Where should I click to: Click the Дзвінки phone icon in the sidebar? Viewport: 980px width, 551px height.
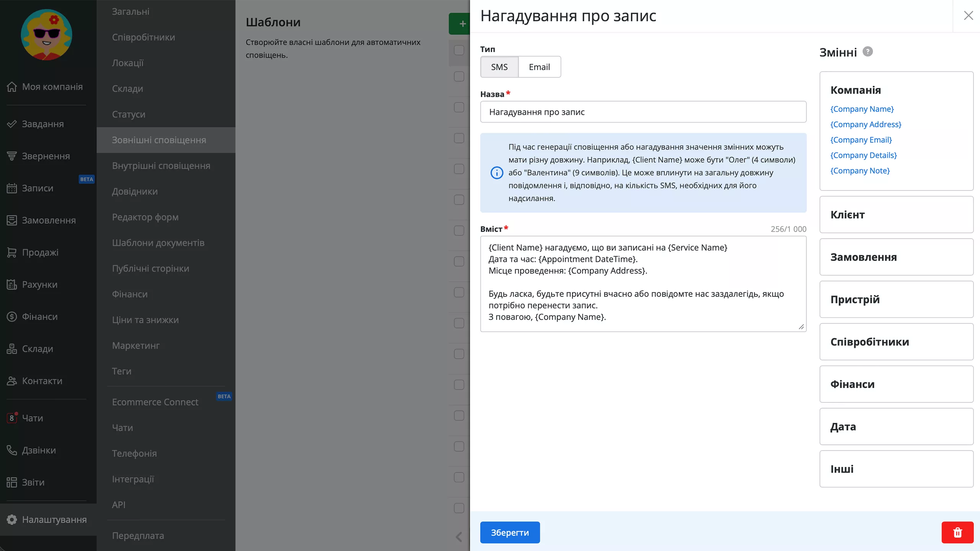tap(12, 450)
